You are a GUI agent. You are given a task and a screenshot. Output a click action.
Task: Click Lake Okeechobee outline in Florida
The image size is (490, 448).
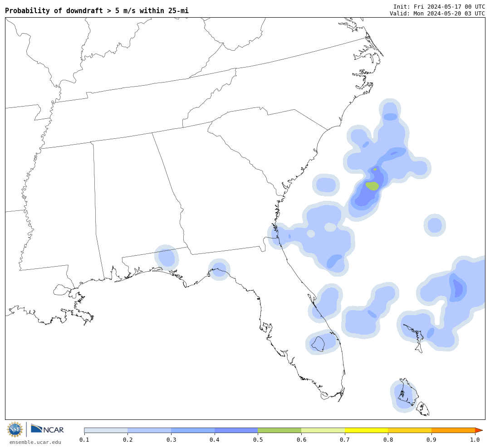click(318, 344)
